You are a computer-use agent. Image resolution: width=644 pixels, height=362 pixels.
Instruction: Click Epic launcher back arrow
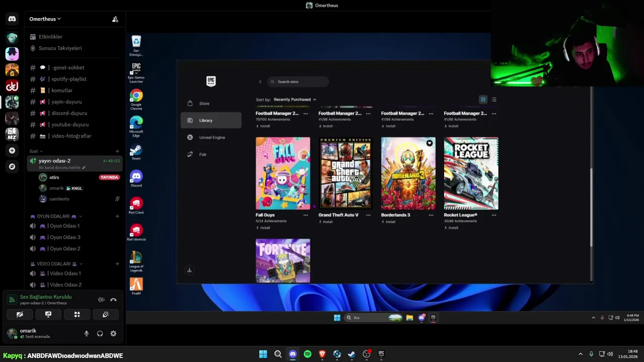(260, 81)
